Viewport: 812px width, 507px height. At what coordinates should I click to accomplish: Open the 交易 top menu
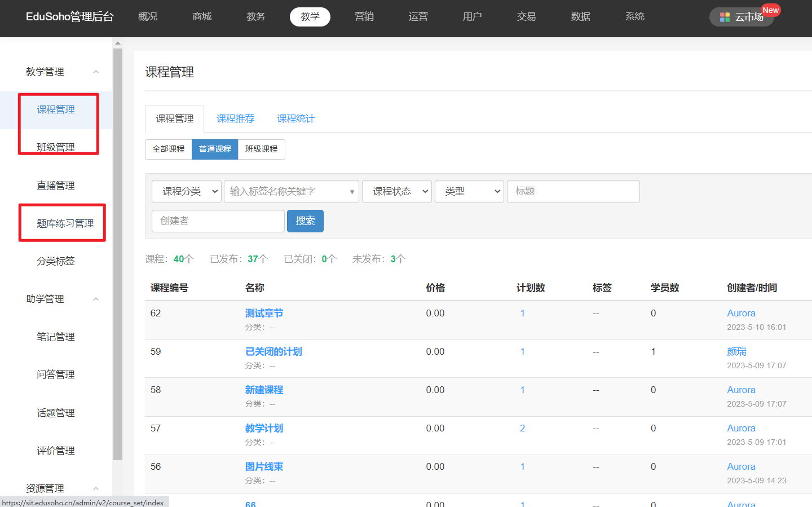coord(527,17)
